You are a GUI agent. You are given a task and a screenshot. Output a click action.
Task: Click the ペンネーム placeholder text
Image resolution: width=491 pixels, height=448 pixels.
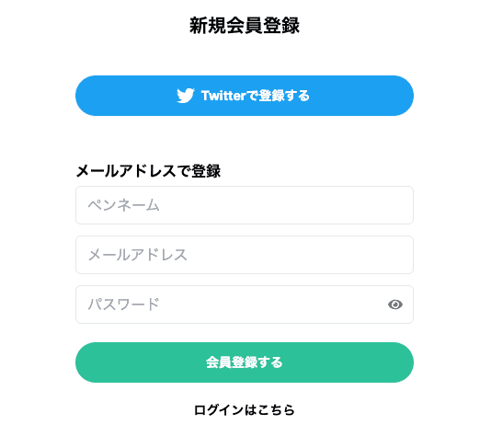click(124, 205)
